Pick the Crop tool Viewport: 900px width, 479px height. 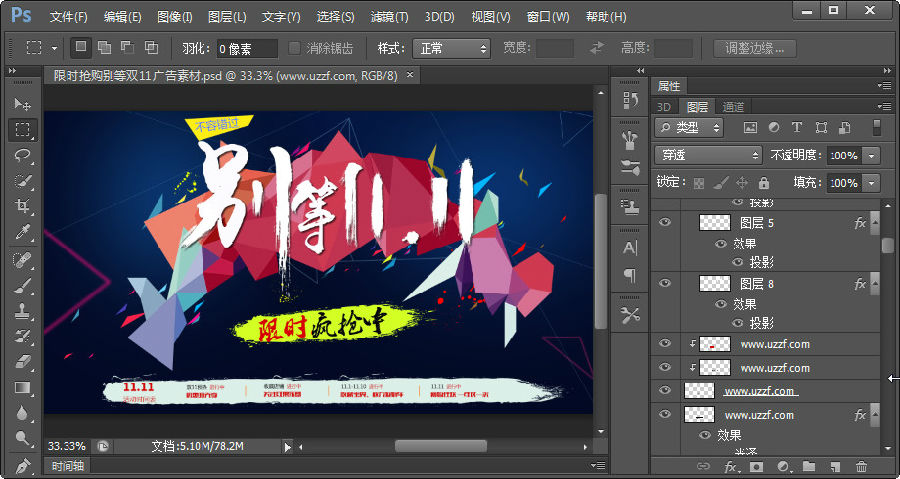coord(23,206)
